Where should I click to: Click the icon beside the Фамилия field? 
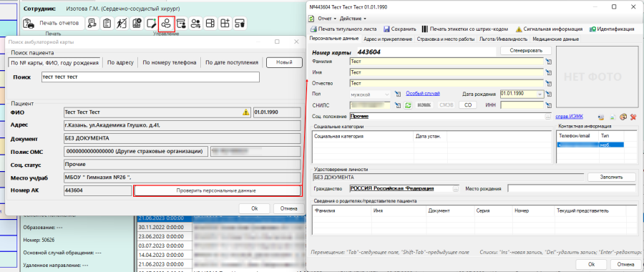click(x=548, y=62)
